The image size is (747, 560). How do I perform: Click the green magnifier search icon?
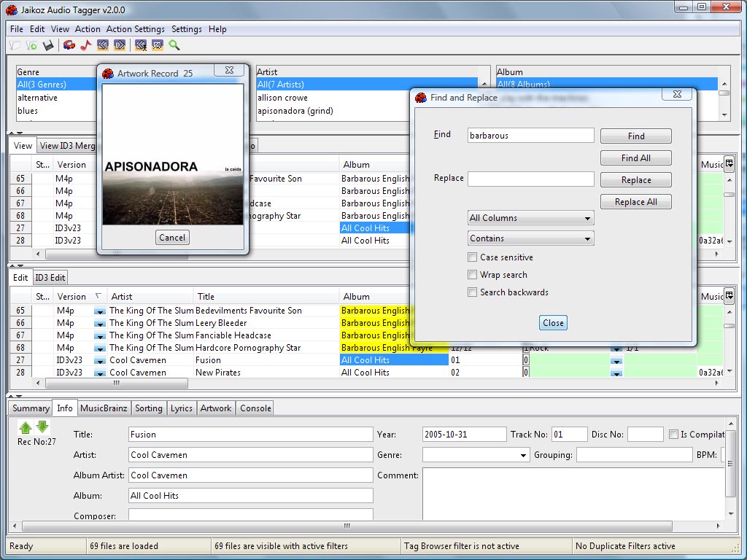coord(174,45)
